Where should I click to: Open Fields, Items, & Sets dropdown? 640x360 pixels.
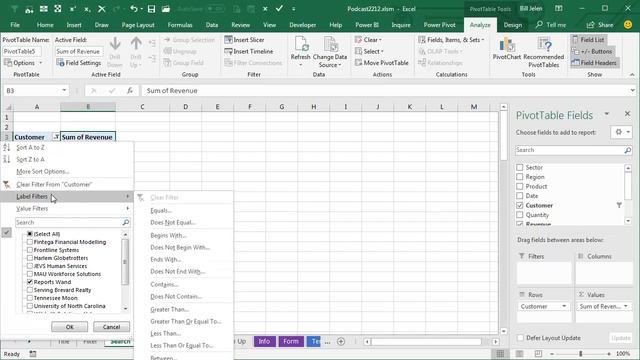tap(451, 40)
